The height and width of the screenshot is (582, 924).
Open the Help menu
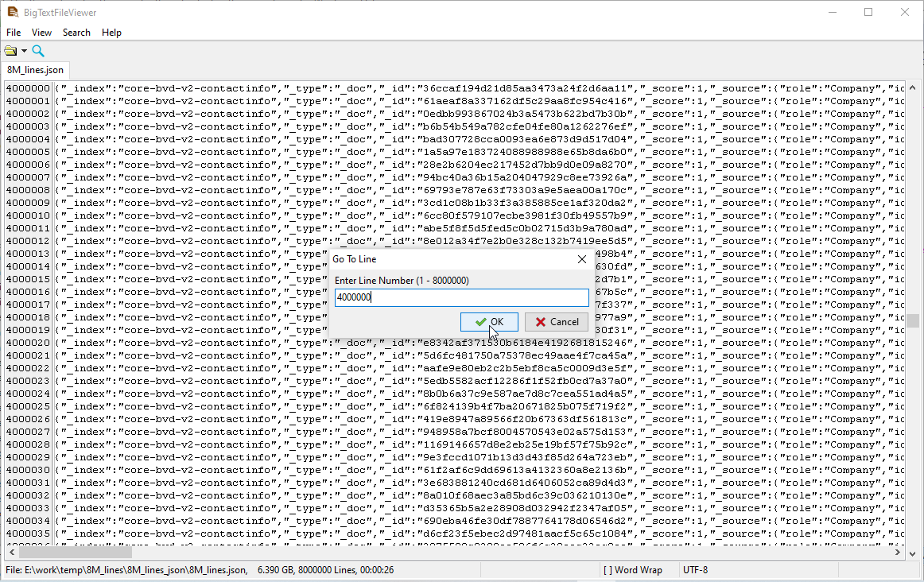tap(111, 33)
